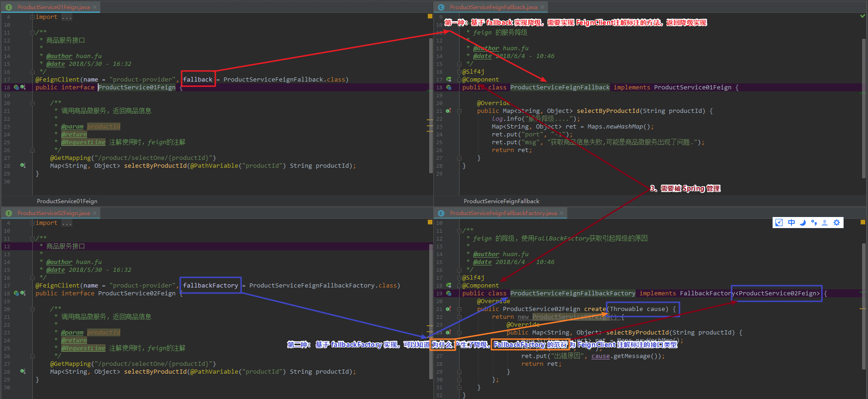Click the yellow inspection warning square in the ProductService02Feign editor
This screenshot has width=868, height=399.
pos(430,222)
